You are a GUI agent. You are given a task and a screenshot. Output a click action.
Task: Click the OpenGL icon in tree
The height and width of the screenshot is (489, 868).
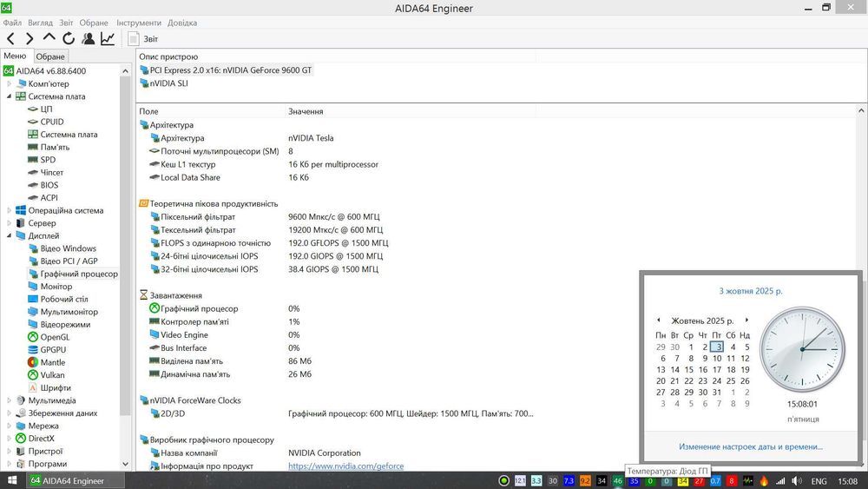[x=33, y=337]
